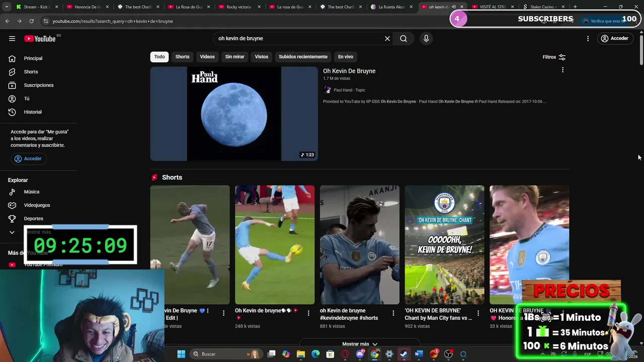Open Deportes under Explorar
This screenshot has width=644, height=362.
tap(33, 219)
